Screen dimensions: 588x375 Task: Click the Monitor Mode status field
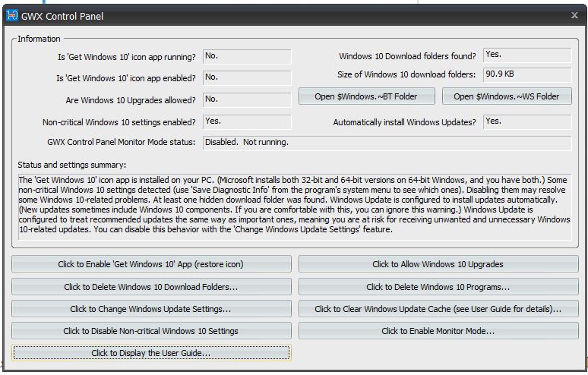tap(387, 143)
